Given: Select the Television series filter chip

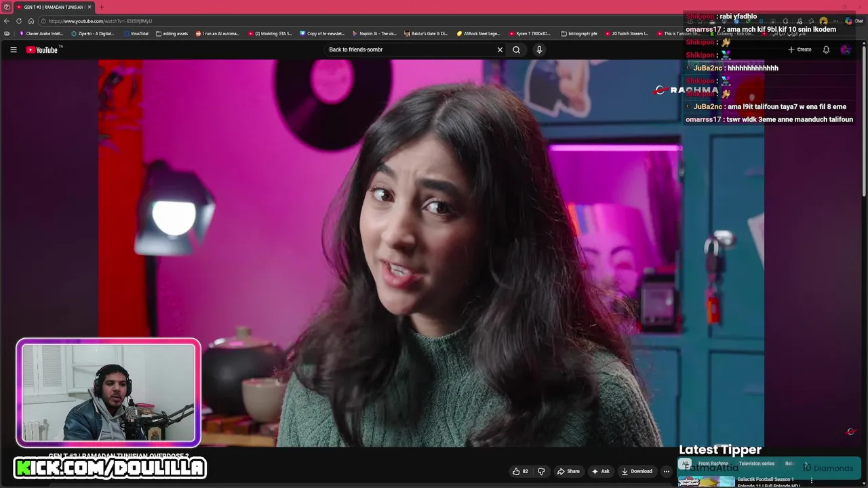Looking at the screenshot, I should pyautogui.click(x=756, y=464).
